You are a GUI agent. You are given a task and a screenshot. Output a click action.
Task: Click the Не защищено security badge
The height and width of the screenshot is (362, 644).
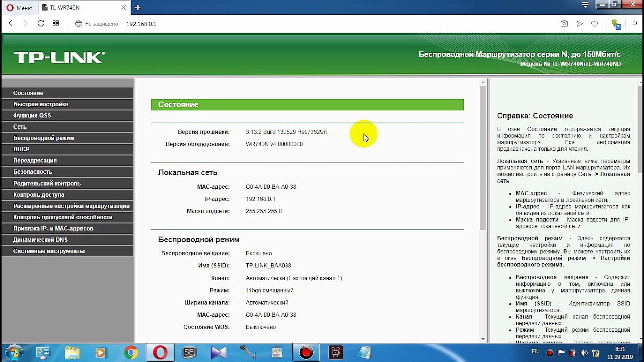click(x=97, y=24)
